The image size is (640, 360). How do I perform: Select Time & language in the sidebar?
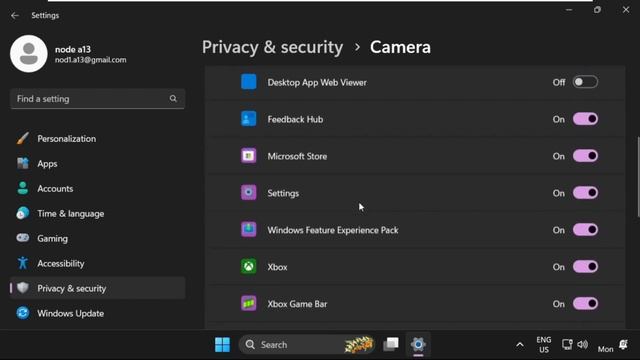pyautogui.click(x=98, y=213)
